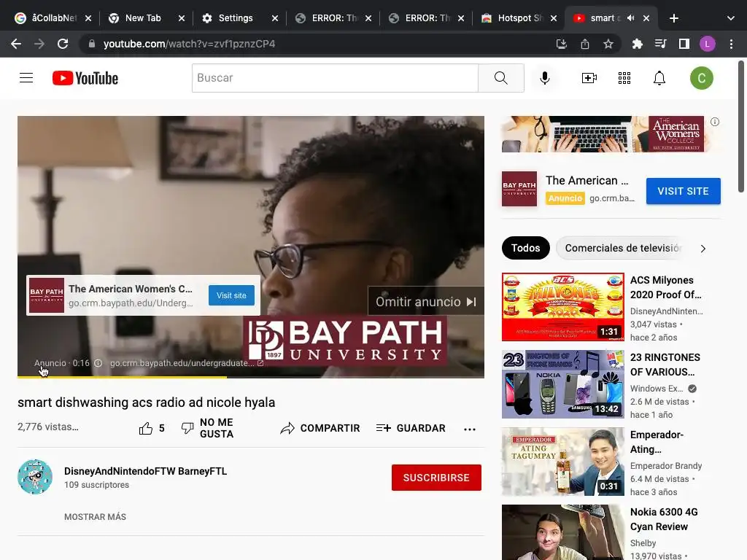This screenshot has height=560, width=747.
Task: Click the channel avatar below the video
Action: 35,477
